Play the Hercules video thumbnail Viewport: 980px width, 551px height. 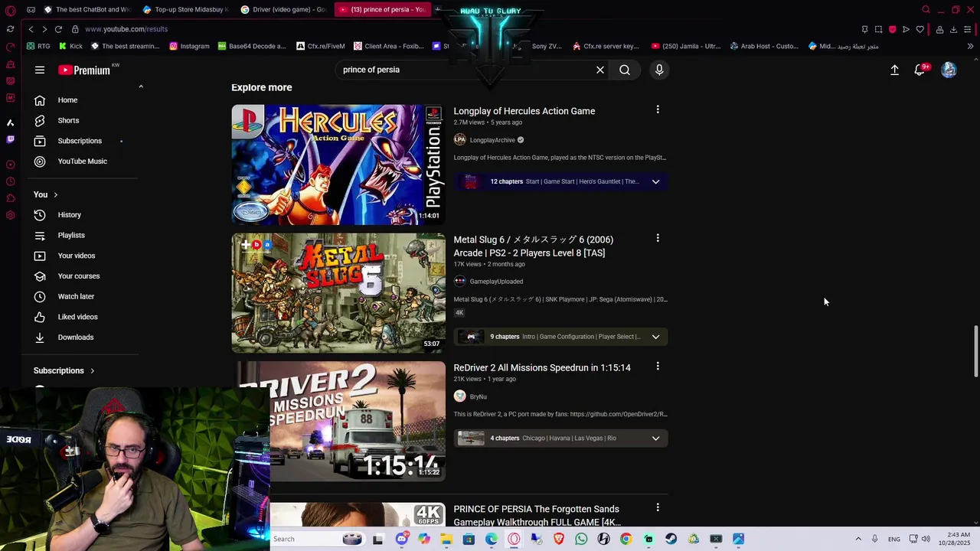click(338, 165)
